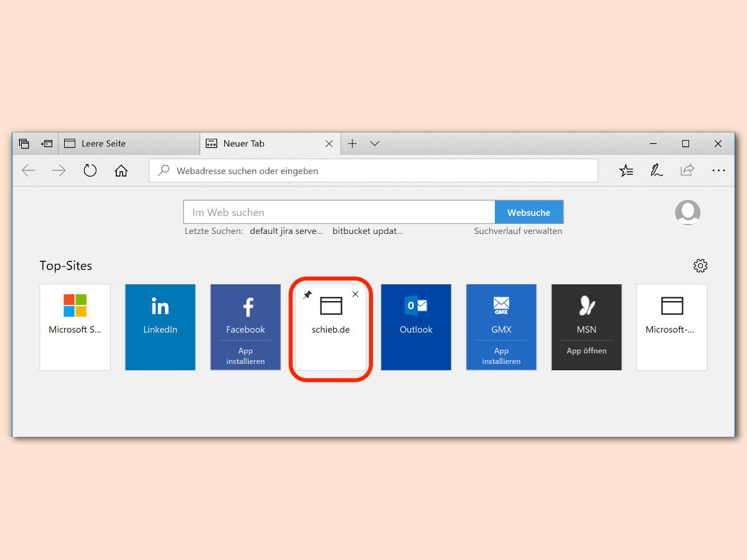Click the tabs set aside icon
Viewport: 747px width, 560px height.
[x=24, y=144]
